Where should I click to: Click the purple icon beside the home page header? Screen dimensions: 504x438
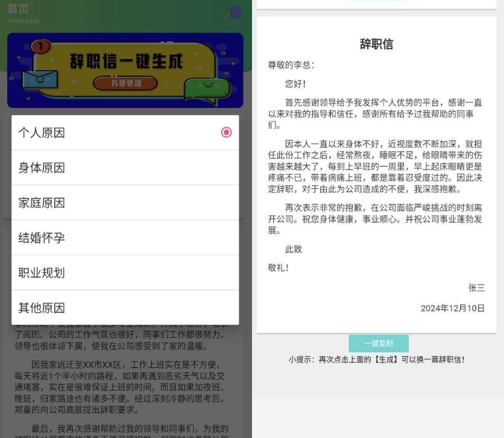coord(235,13)
